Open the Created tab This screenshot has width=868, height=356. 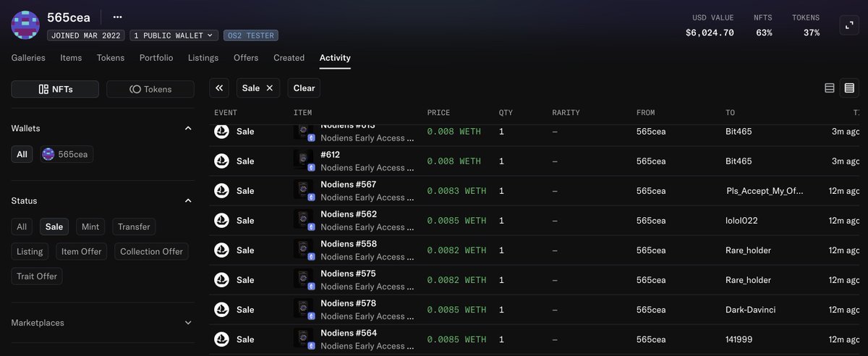(289, 58)
